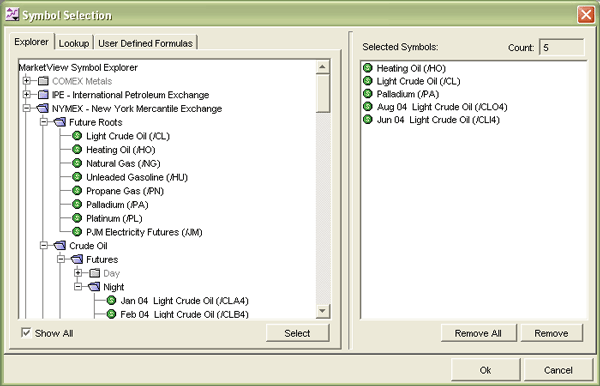Click the green icon of selected Palladium (/PA)

click(368, 94)
